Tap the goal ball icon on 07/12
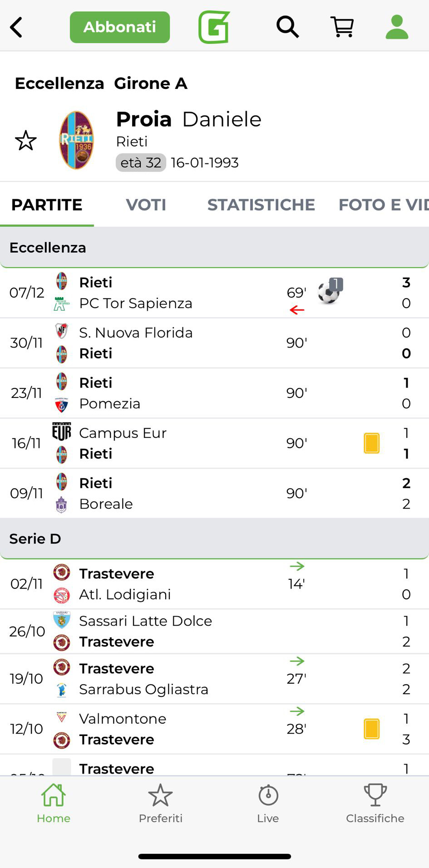This screenshot has height=868, width=429. 330,291
